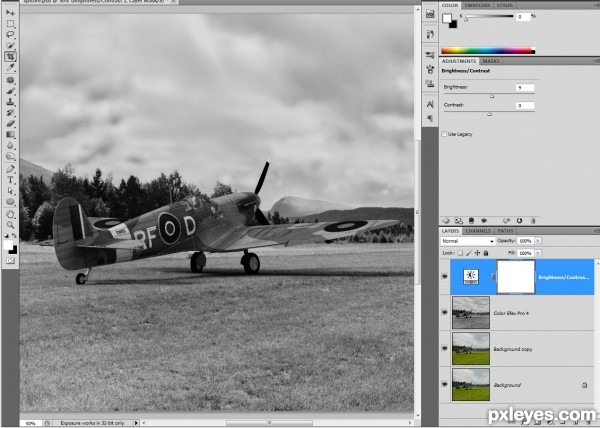Select the Rectangular Marquee tool
The width and height of the screenshot is (600, 428).
click(x=10, y=24)
